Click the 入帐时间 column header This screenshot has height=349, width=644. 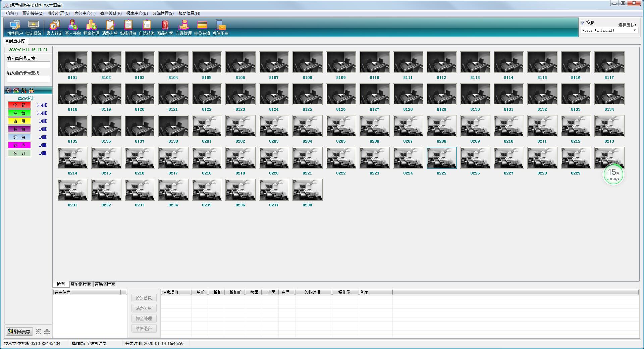(314, 292)
